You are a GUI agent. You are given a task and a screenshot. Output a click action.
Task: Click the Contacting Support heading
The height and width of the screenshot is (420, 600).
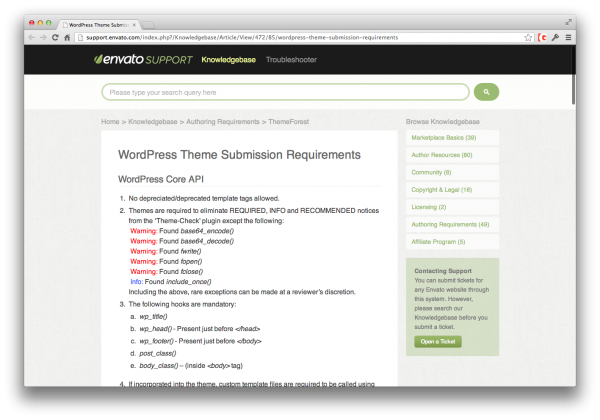[x=443, y=271]
